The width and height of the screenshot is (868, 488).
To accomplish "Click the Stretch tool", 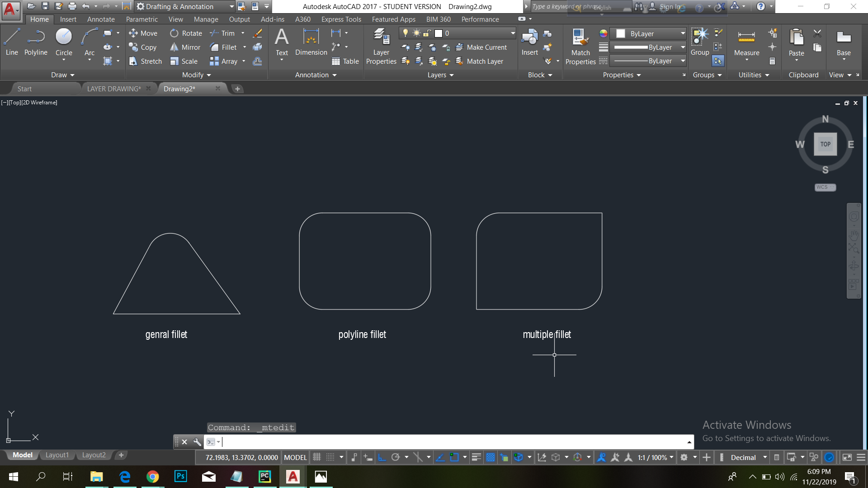I will click(145, 61).
